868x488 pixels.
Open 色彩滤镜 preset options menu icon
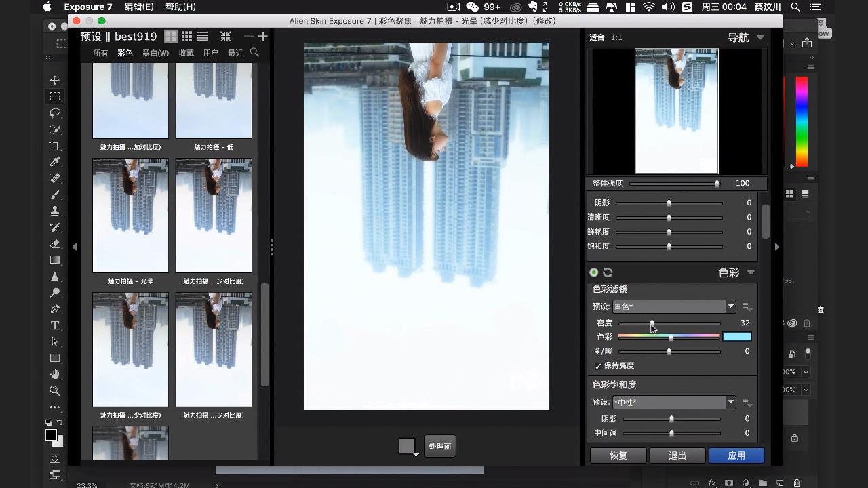pyautogui.click(x=747, y=307)
